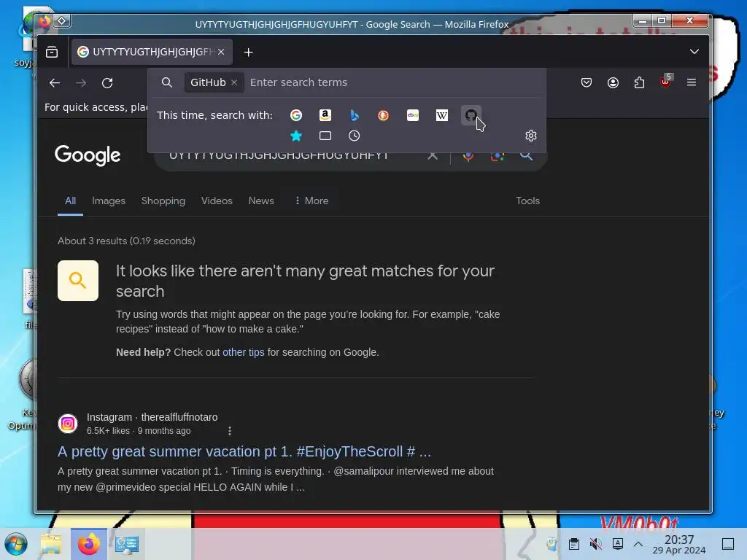Open File Explorer from taskbar
This screenshot has height=560, width=747.
click(x=52, y=544)
